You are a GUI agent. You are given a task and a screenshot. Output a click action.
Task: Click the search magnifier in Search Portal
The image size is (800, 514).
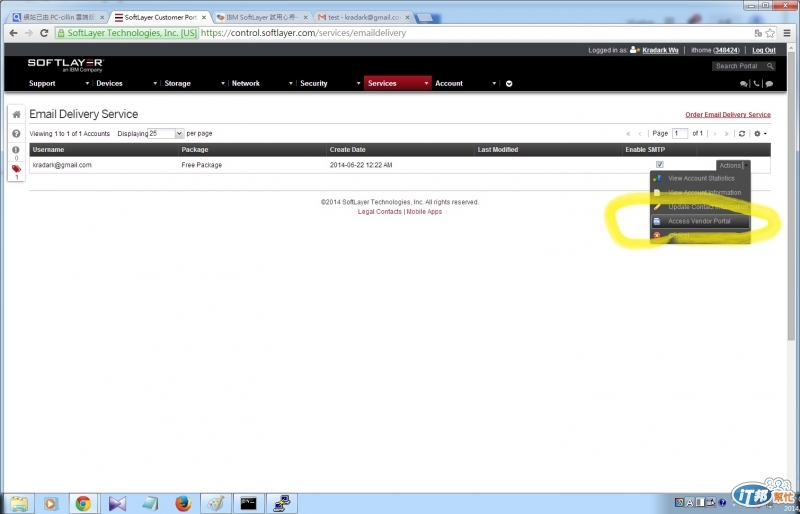click(770, 66)
